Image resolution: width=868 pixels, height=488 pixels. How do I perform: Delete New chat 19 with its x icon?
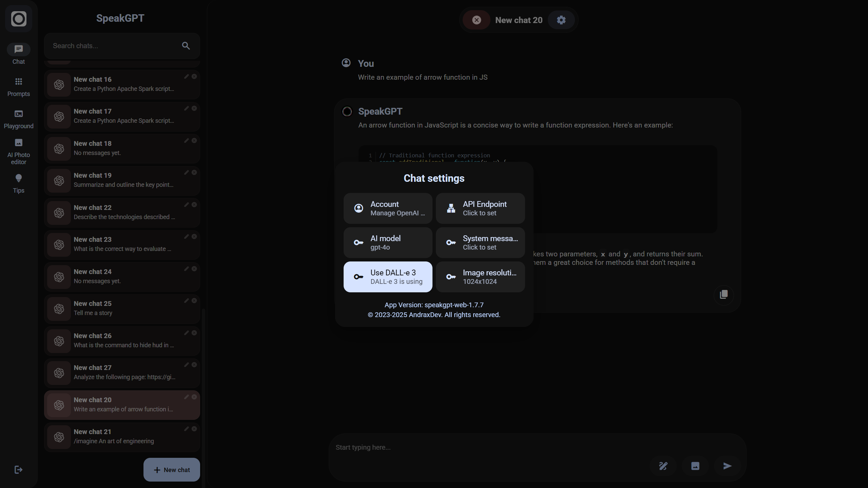coord(194,173)
